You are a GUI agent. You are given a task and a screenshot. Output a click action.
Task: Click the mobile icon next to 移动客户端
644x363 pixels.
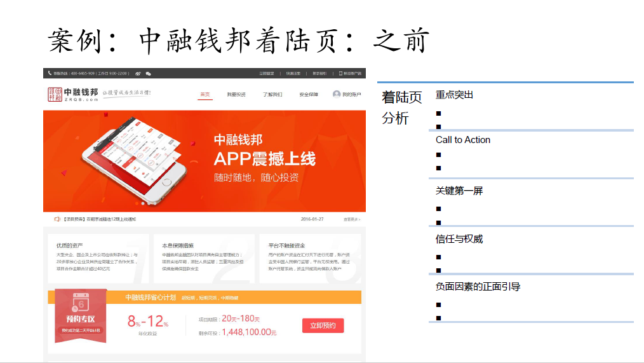(340, 73)
